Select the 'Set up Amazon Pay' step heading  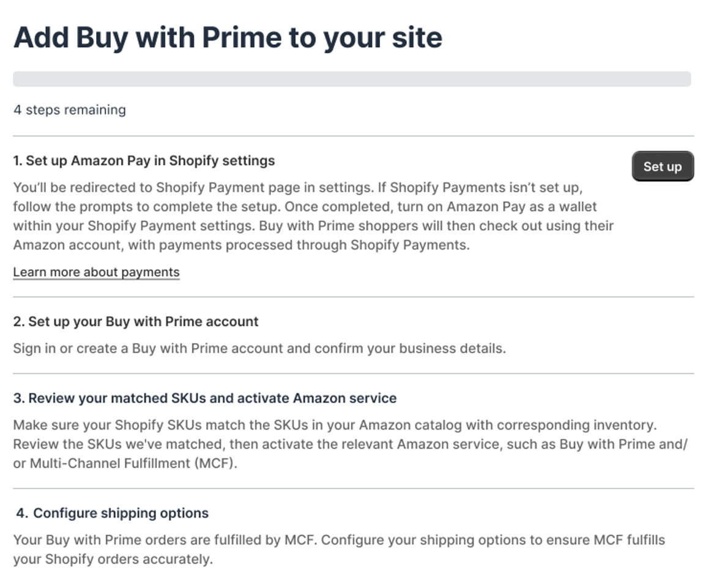pos(144,161)
